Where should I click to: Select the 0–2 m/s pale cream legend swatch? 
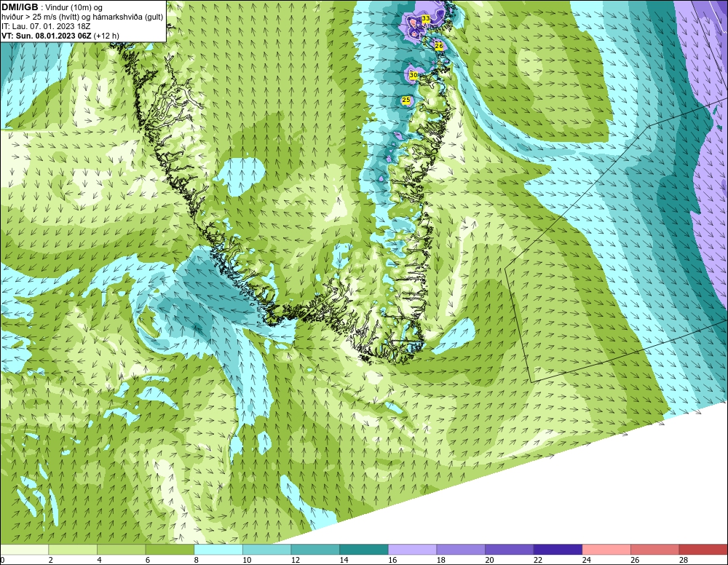pyautogui.click(x=24, y=550)
